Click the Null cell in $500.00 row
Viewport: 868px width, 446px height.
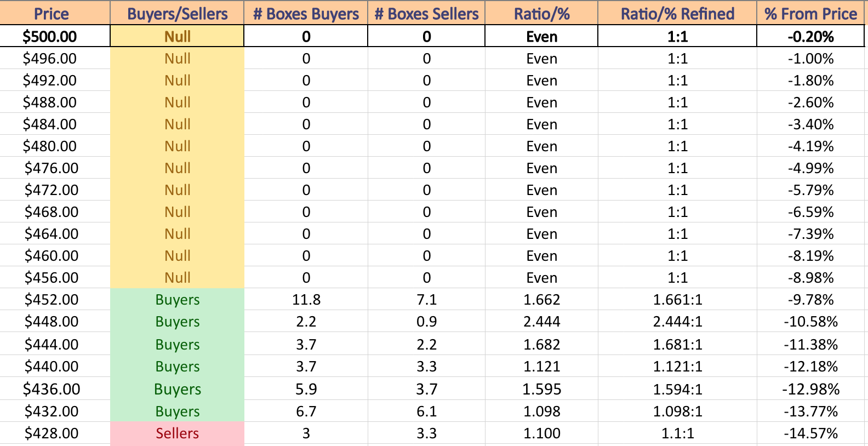point(177,36)
